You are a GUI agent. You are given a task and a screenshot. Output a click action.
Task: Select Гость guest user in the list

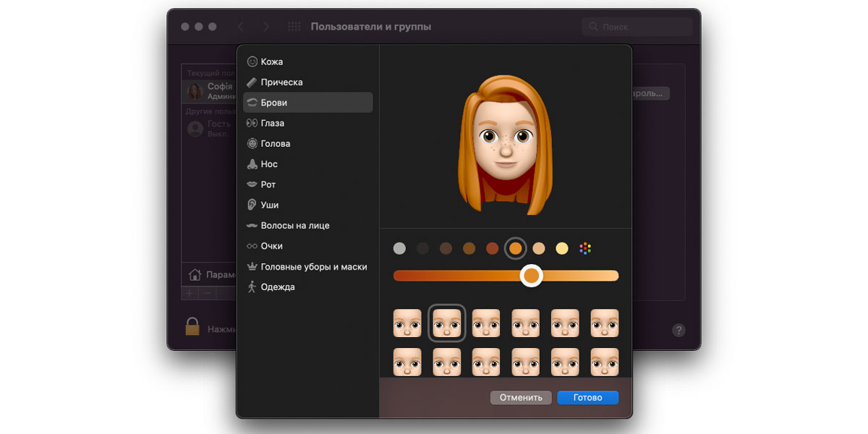coord(210,129)
